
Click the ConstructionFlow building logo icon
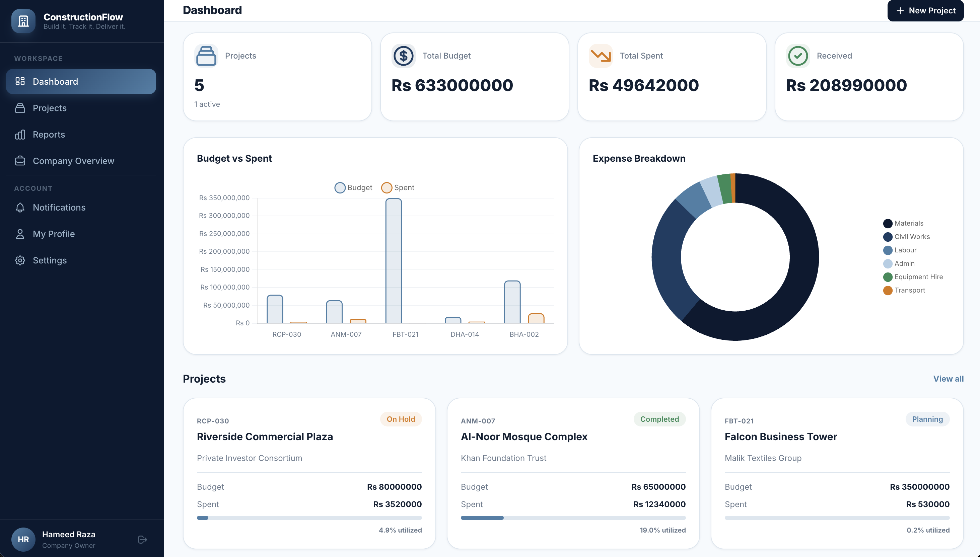tap(23, 21)
